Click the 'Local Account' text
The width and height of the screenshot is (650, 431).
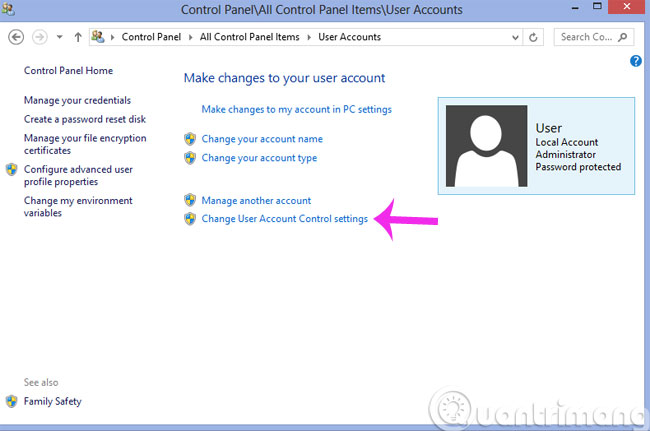[x=567, y=142]
